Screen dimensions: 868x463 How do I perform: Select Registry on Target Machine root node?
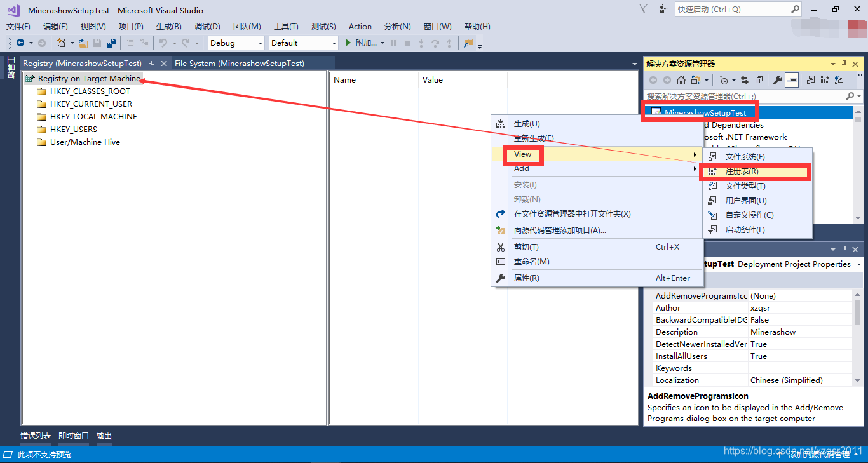[89, 79]
